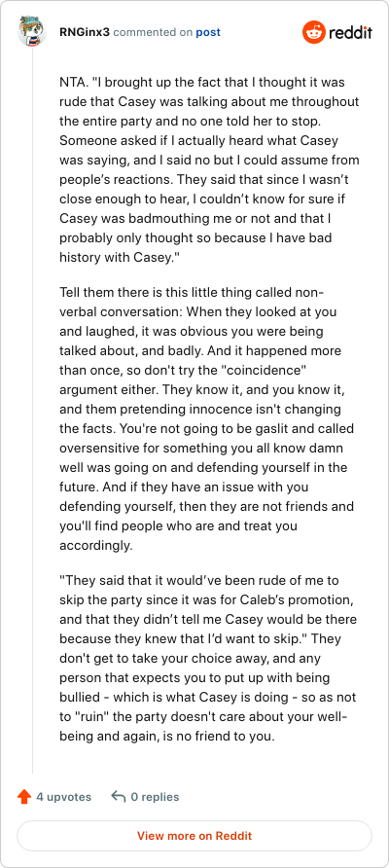This screenshot has height=868, width=389.
Task: Follow the blue "post" link
Action: [x=208, y=32]
